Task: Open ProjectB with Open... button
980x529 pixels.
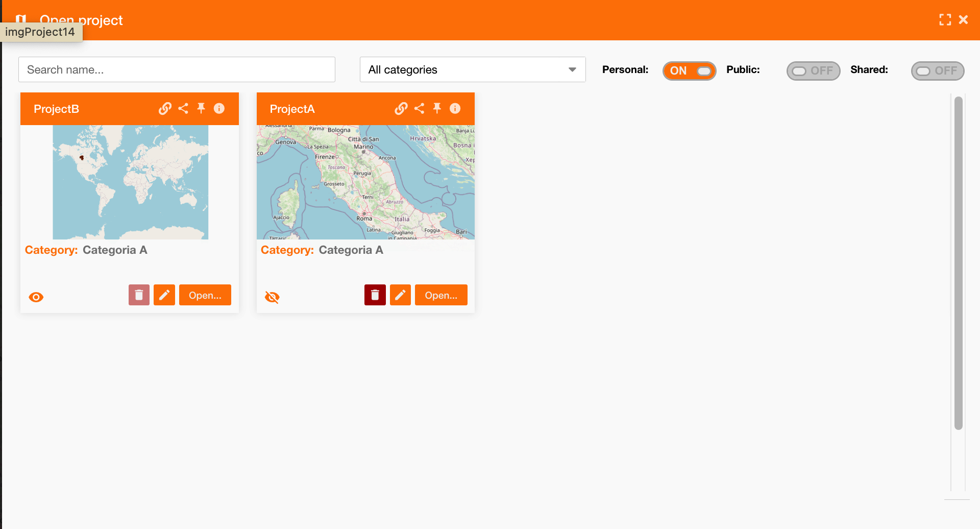Action: coord(205,295)
